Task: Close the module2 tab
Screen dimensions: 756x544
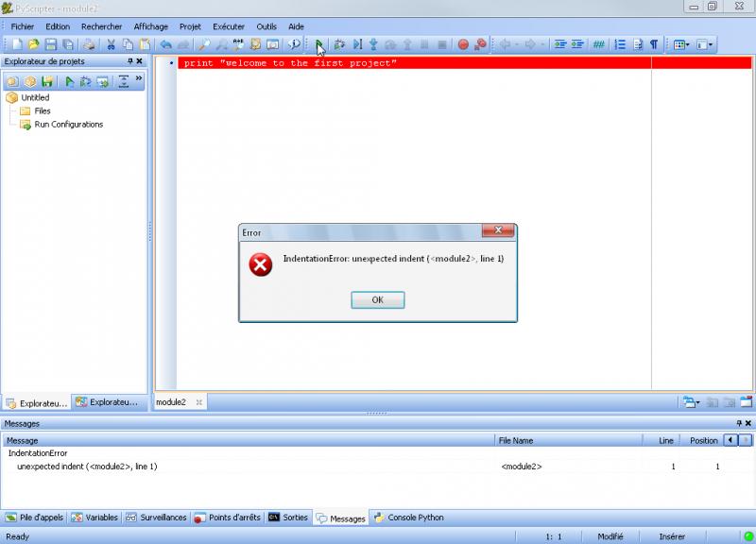Action: [x=199, y=401]
